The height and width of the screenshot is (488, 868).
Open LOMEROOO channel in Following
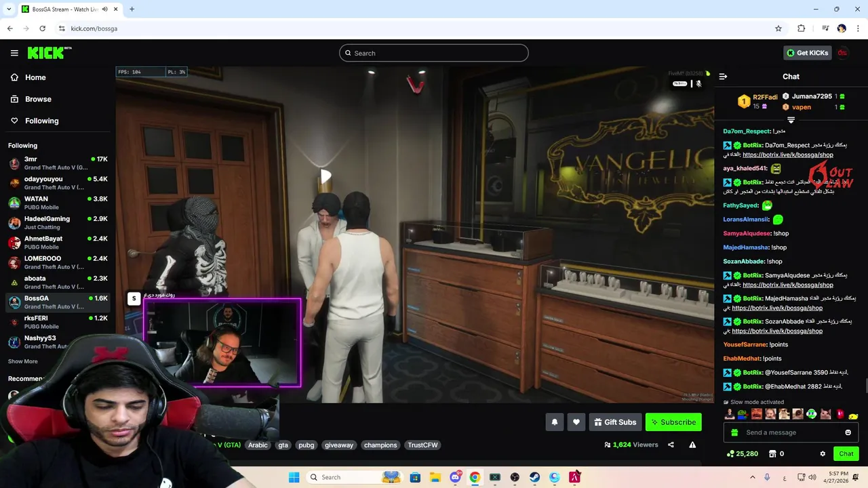(58, 262)
